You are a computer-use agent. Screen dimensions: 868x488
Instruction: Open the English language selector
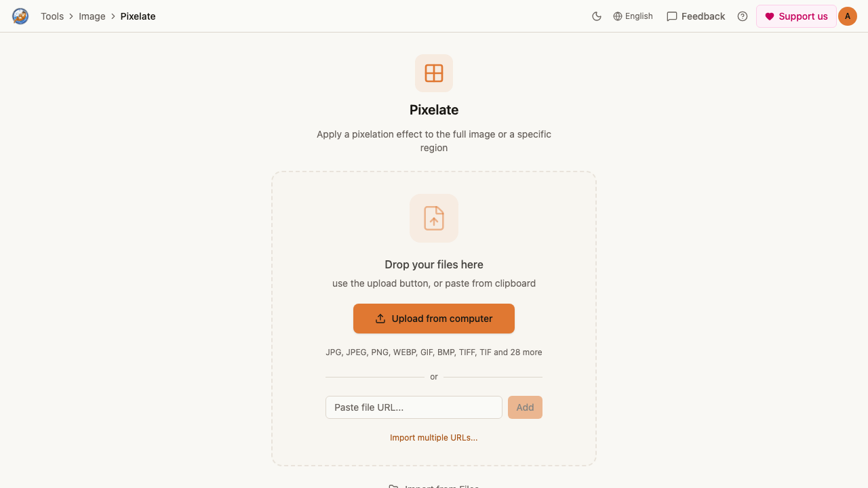click(x=633, y=16)
